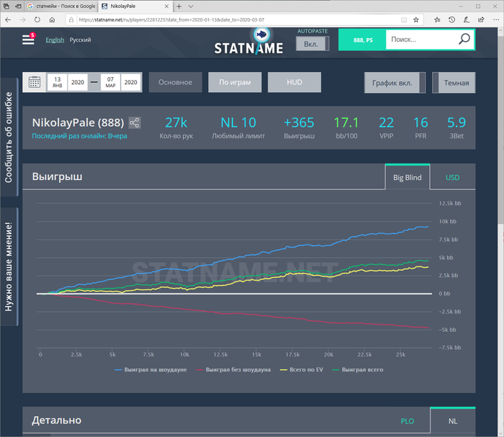Click the +365 Выигрыш stat
This screenshot has width=504, height=437.
point(299,127)
